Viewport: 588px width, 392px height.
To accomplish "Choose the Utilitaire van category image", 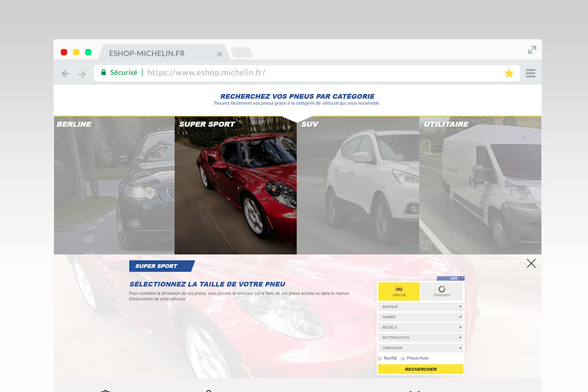I will (x=480, y=185).
